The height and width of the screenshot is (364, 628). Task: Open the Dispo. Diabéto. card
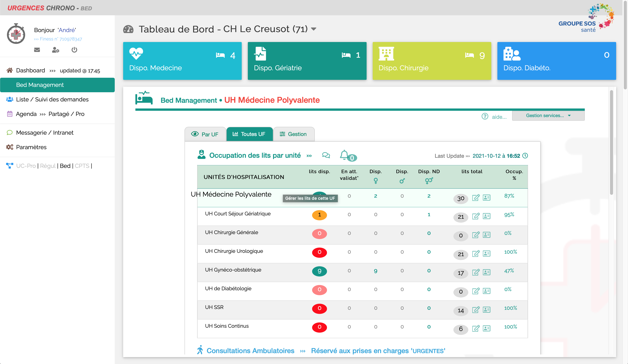[556, 61]
